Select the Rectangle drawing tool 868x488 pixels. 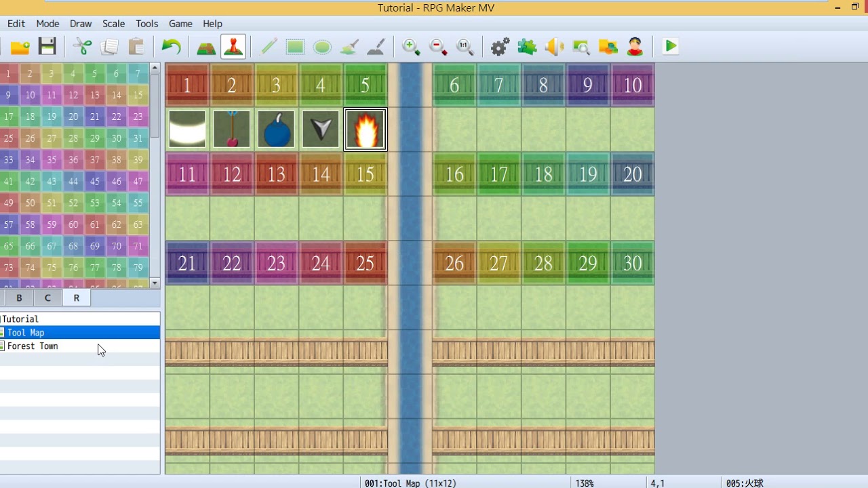(x=295, y=47)
